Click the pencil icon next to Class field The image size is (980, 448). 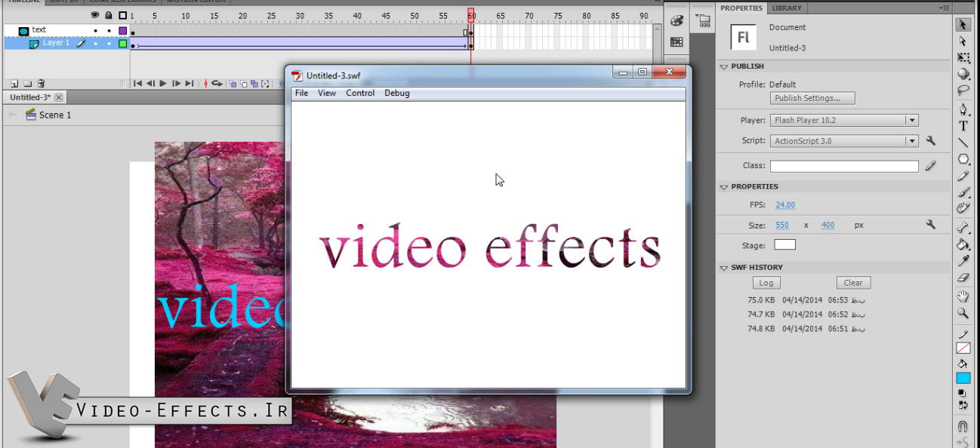931,166
